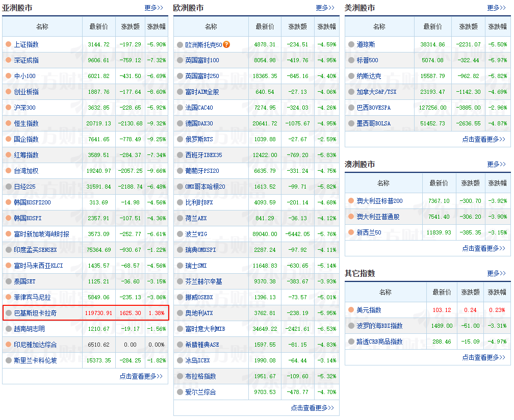Open the 巴西BOVESPA link
Viewport: 514px width, 420px height.
pos(374,108)
